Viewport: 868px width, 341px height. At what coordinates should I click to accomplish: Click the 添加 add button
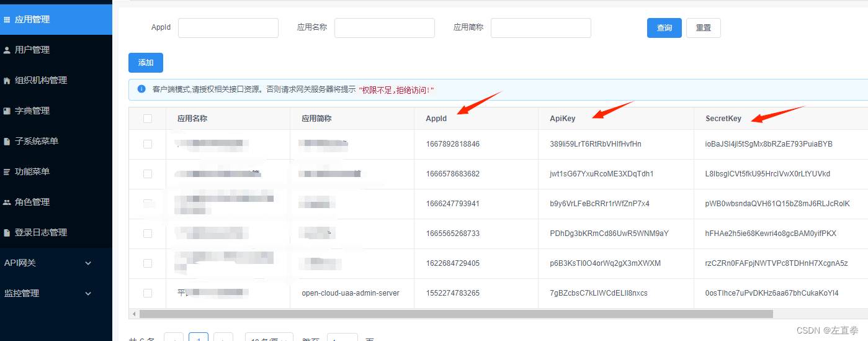(146, 63)
